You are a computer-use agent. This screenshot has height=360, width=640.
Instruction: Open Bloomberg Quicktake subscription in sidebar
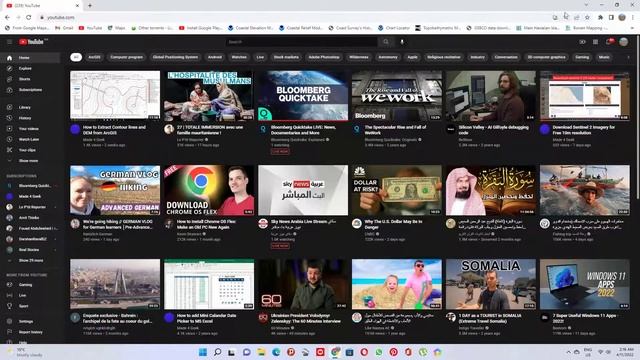[31, 186]
